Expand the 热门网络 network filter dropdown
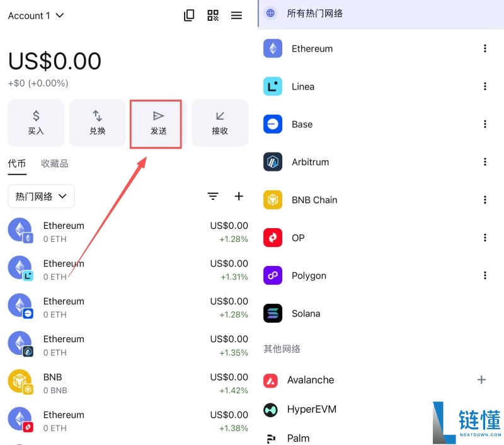504x445 pixels. (41, 196)
